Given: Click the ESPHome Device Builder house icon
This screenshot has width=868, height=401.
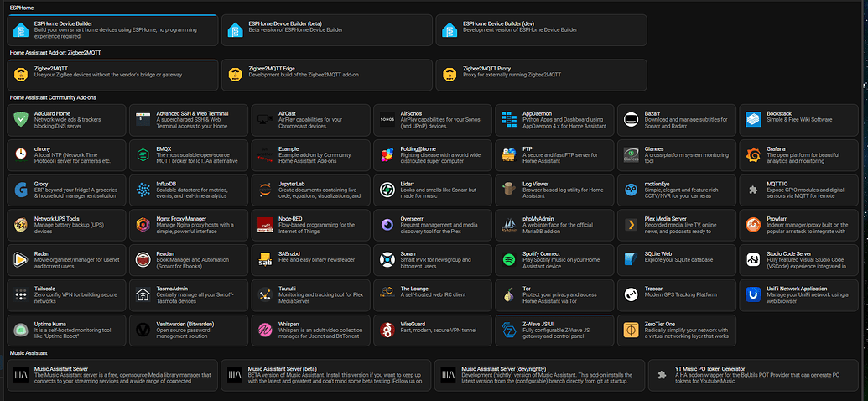Looking at the screenshot, I should [20, 30].
